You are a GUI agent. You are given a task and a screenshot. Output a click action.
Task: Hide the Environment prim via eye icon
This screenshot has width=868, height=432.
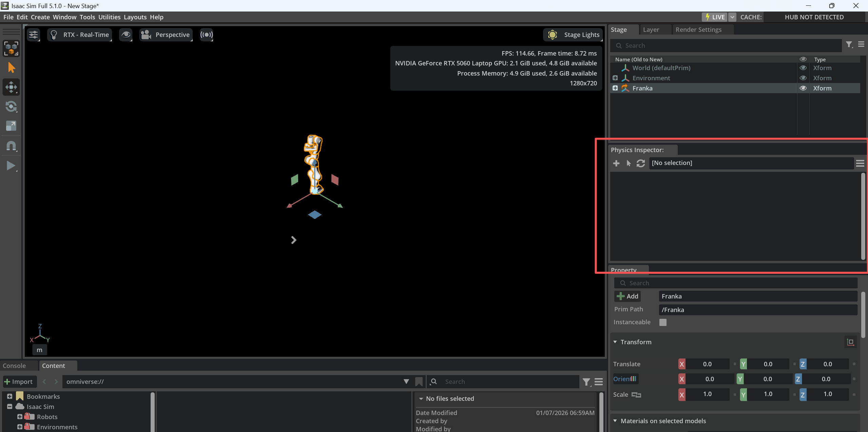tap(803, 78)
